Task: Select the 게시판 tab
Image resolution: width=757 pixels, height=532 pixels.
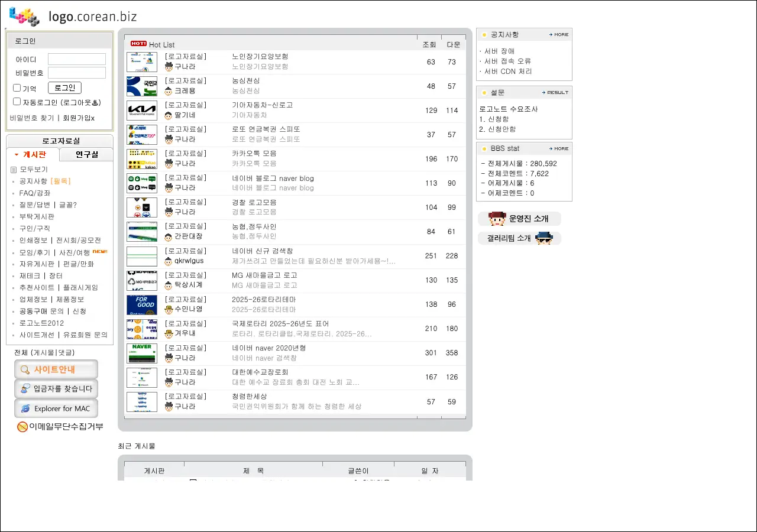Action: coord(34,155)
